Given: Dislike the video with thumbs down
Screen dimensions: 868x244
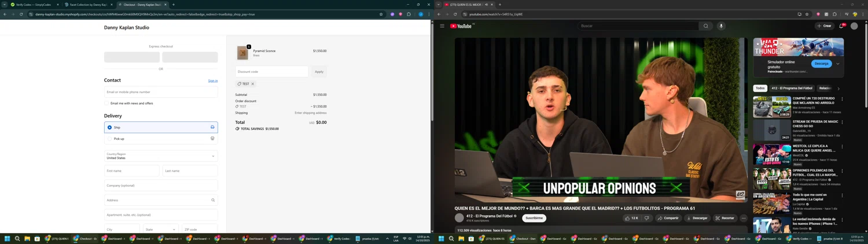Looking at the screenshot, I should [x=647, y=218].
